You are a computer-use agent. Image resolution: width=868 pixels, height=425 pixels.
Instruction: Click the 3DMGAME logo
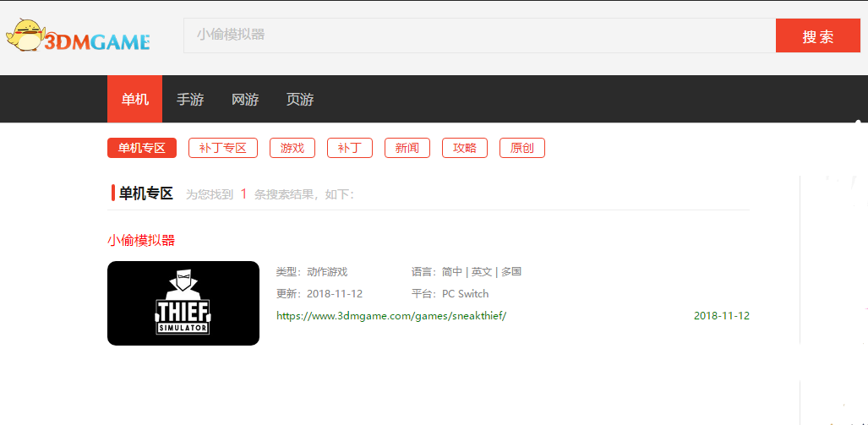click(x=78, y=35)
